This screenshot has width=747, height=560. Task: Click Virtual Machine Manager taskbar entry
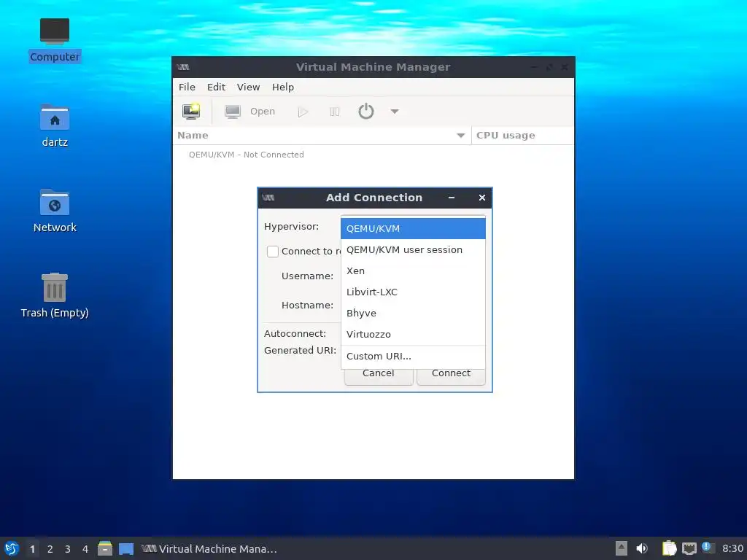(x=209, y=549)
